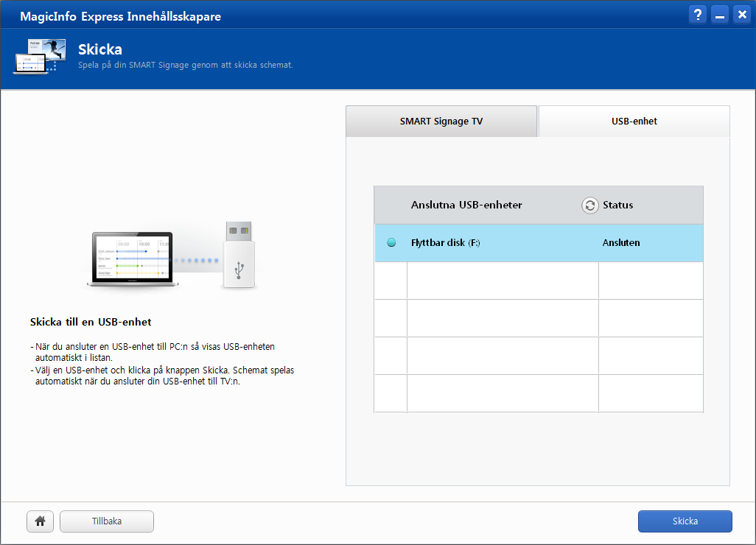Click the Ansluten status cell
The height and width of the screenshot is (545, 756).
(621, 243)
